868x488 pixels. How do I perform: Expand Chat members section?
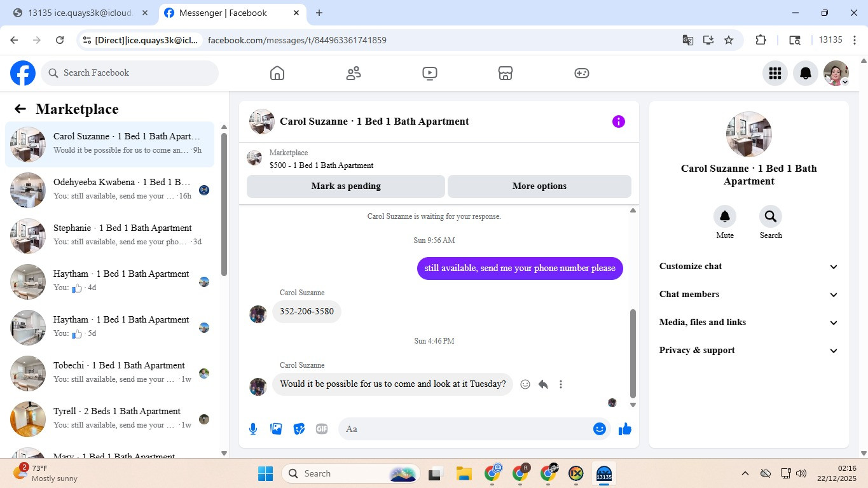coord(749,295)
